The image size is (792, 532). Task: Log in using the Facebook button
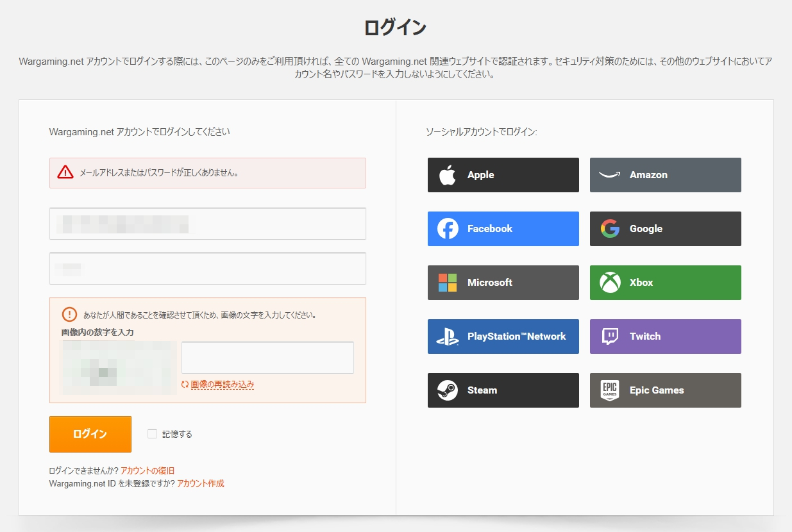coord(503,229)
